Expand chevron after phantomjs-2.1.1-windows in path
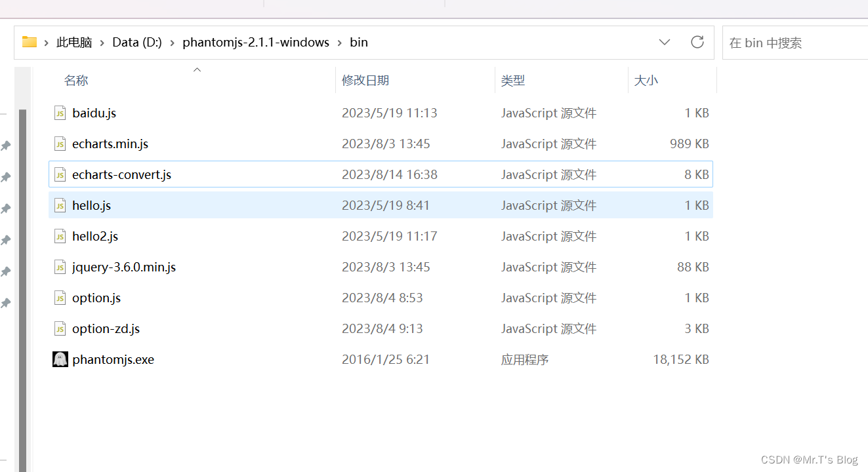This screenshot has height=472, width=868. (x=340, y=43)
